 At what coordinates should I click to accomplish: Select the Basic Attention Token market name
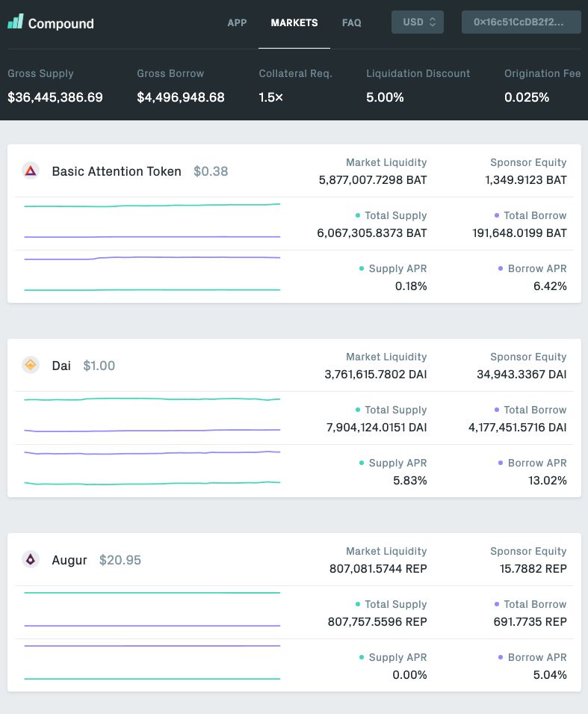point(117,171)
